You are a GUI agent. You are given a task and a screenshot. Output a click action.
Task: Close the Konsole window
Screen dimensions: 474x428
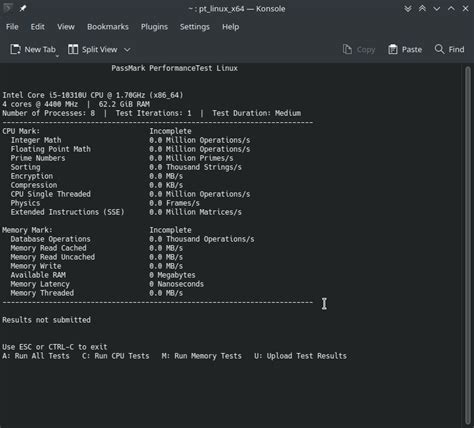pos(466,9)
